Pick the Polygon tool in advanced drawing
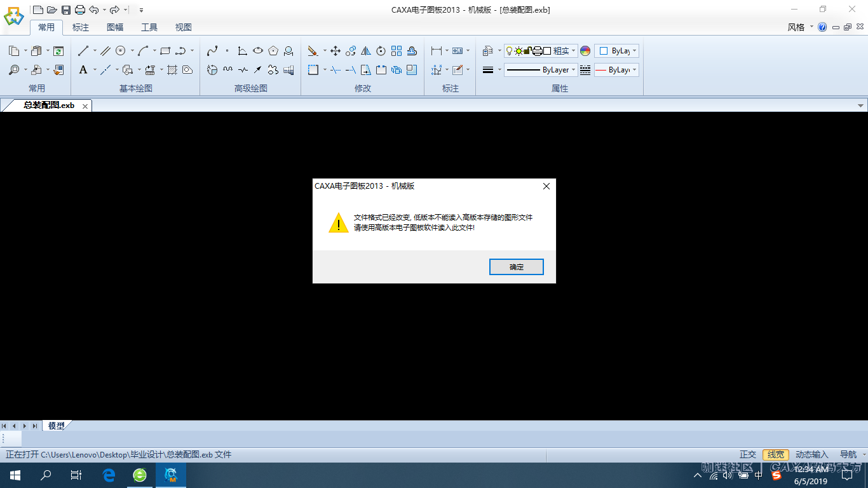Screen dimensions: 868x488 click(273, 51)
